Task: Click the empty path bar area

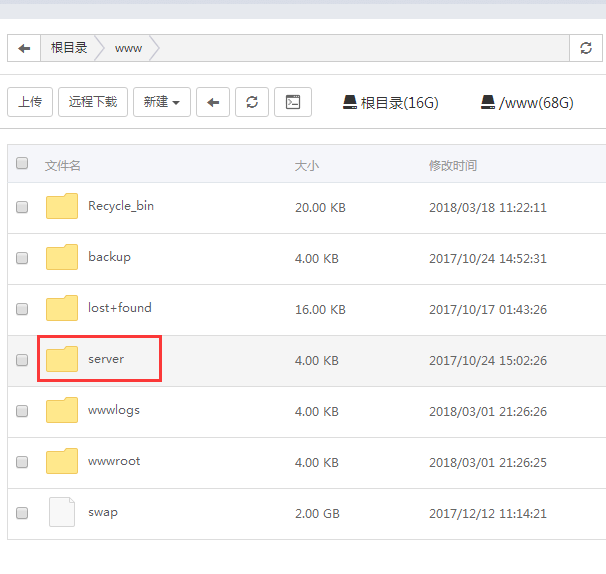Action: click(363, 48)
